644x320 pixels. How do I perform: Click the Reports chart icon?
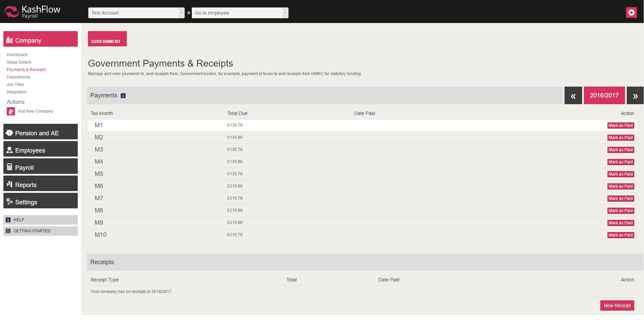point(9,184)
